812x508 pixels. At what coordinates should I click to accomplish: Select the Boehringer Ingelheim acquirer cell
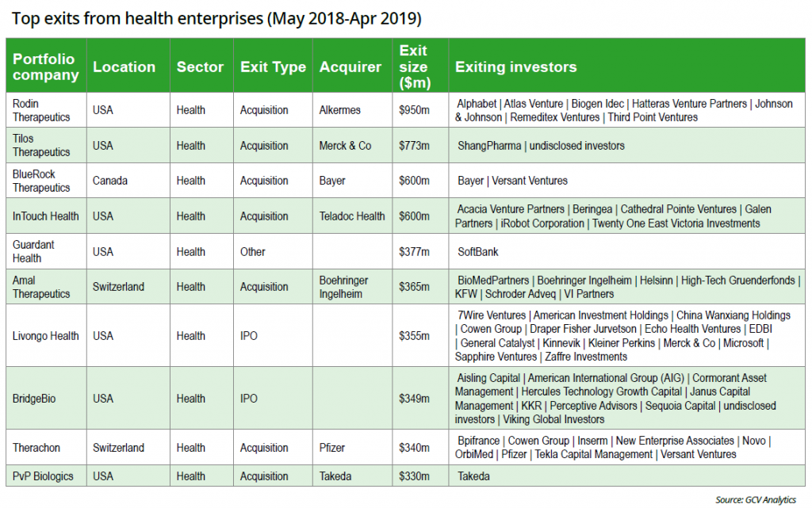coord(346,287)
